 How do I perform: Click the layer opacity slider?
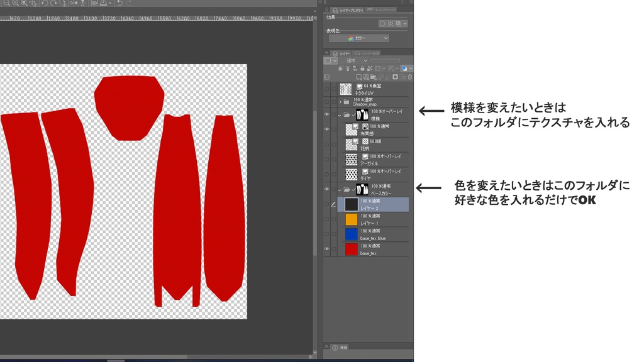[x=386, y=61]
